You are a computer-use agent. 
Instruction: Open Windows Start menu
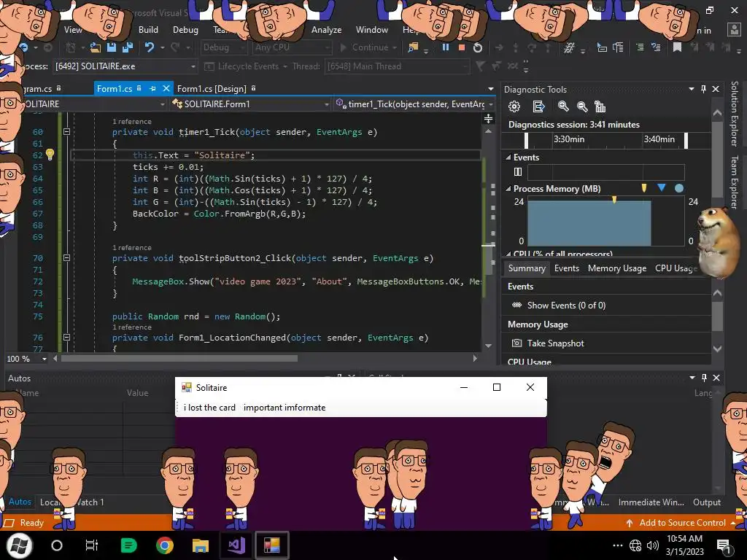point(19,545)
